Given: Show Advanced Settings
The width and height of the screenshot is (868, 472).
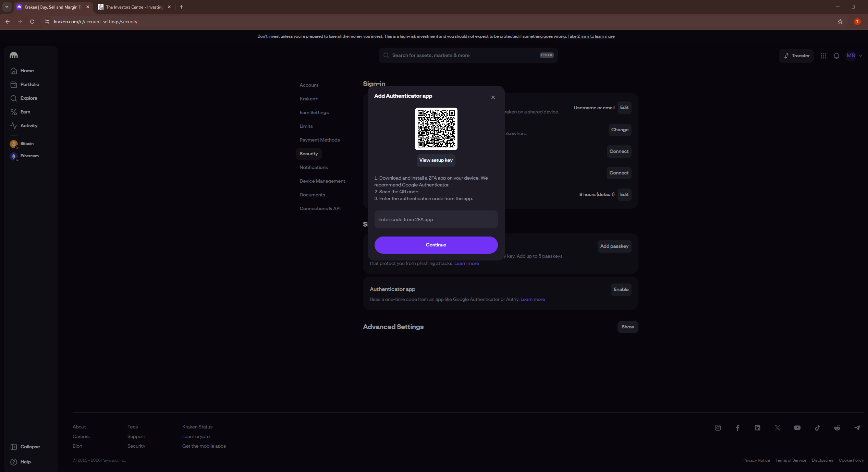Looking at the screenshot, I should pyautogui.click(x=628, y=327).
